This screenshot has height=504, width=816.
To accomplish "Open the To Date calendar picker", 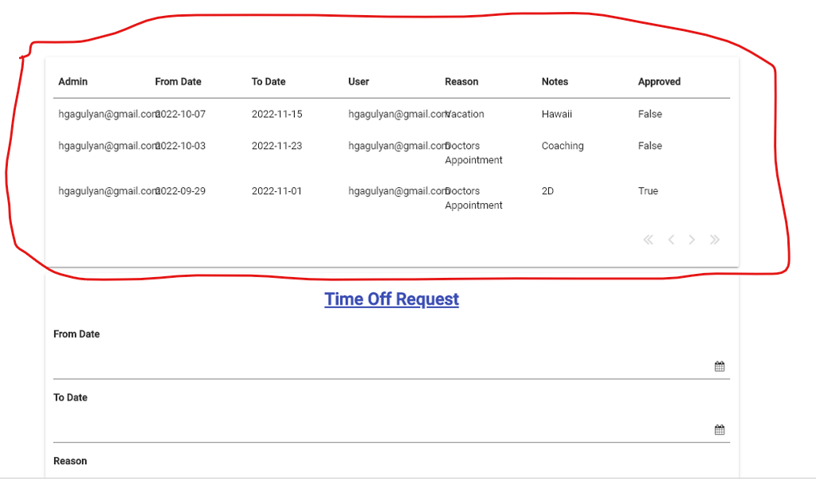I will click(x=720, y=429).
